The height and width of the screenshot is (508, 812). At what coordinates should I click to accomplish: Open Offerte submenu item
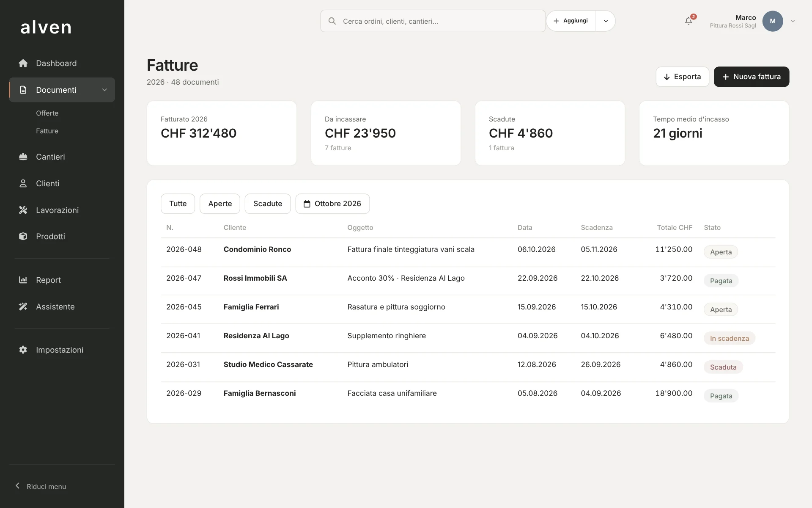47,113
